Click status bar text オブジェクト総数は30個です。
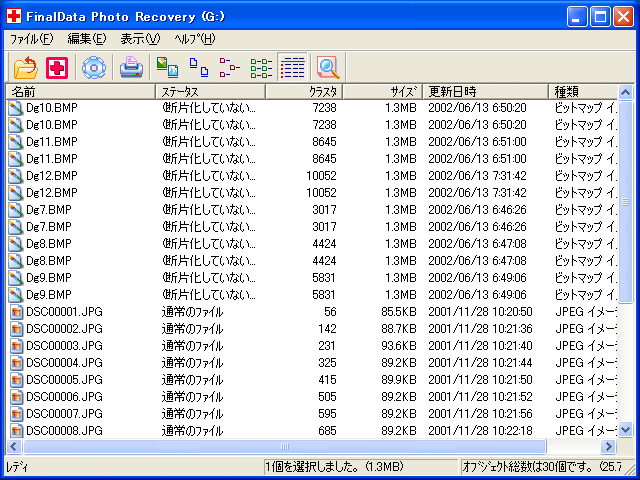The width and height of the screenshot is (640, 480). 528,467
